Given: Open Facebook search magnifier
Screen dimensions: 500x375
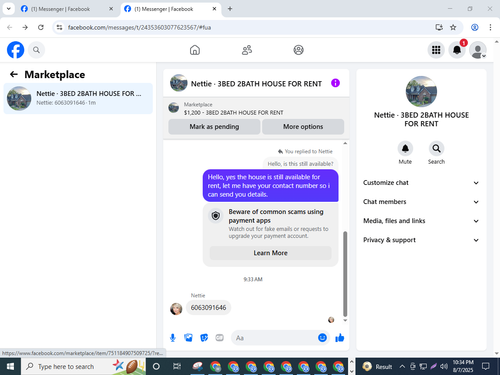Looking at the screenshot, I should 36,50.
